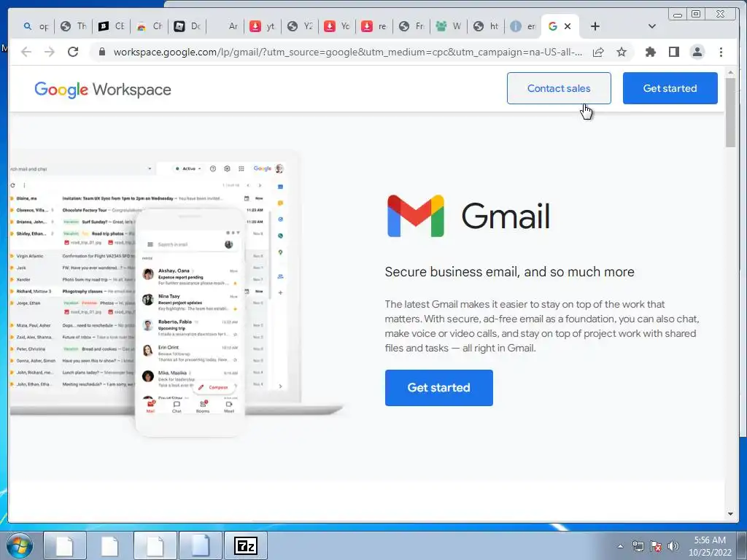
Task: Show hidden system tray icons
Action: tap(620, 546)
